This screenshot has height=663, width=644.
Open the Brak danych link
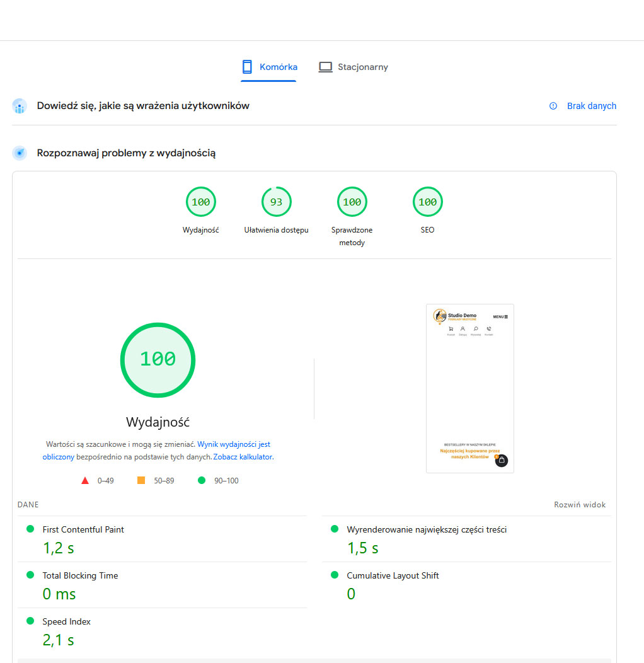tap(591, 106)
